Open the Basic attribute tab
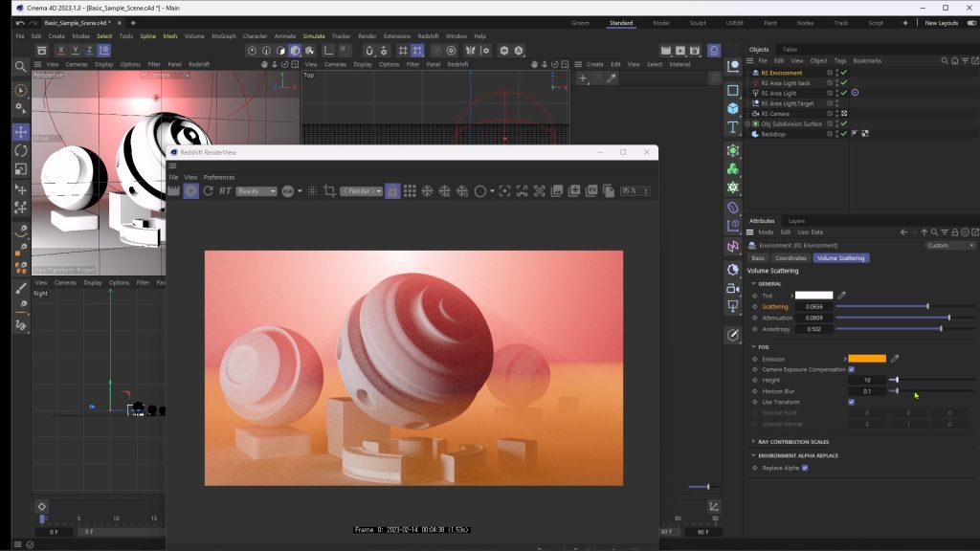This screenshot has height=551, width=980. 758,258
